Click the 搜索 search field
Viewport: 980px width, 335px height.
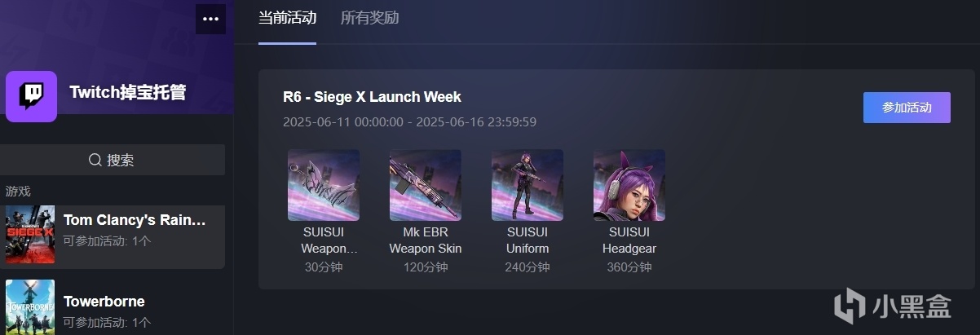(113, 160)
